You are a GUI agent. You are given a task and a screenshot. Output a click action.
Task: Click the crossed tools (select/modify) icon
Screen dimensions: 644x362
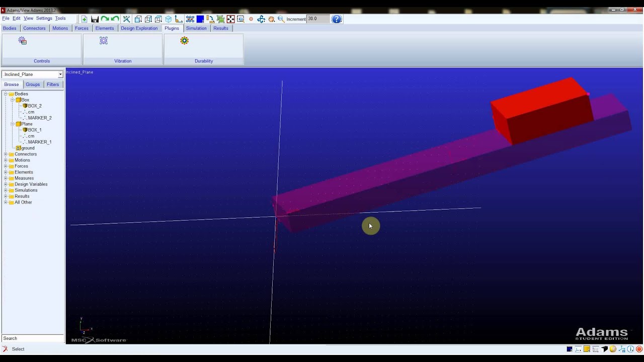tap(126, 19)
